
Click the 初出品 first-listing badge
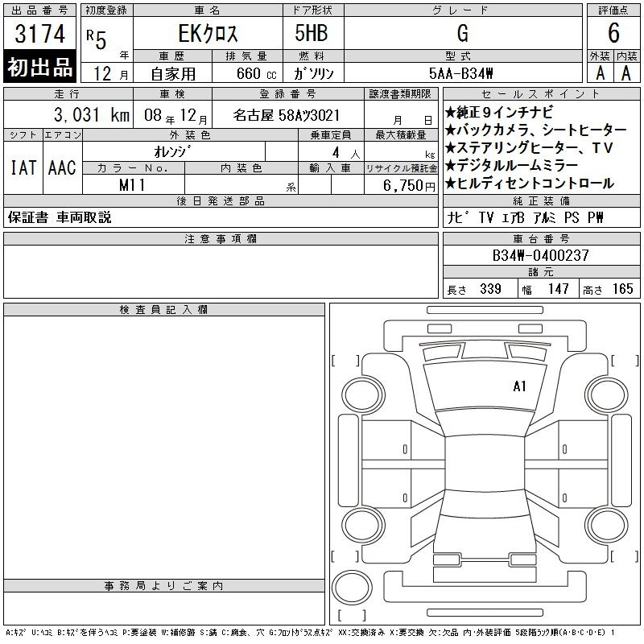pos(40,68)
